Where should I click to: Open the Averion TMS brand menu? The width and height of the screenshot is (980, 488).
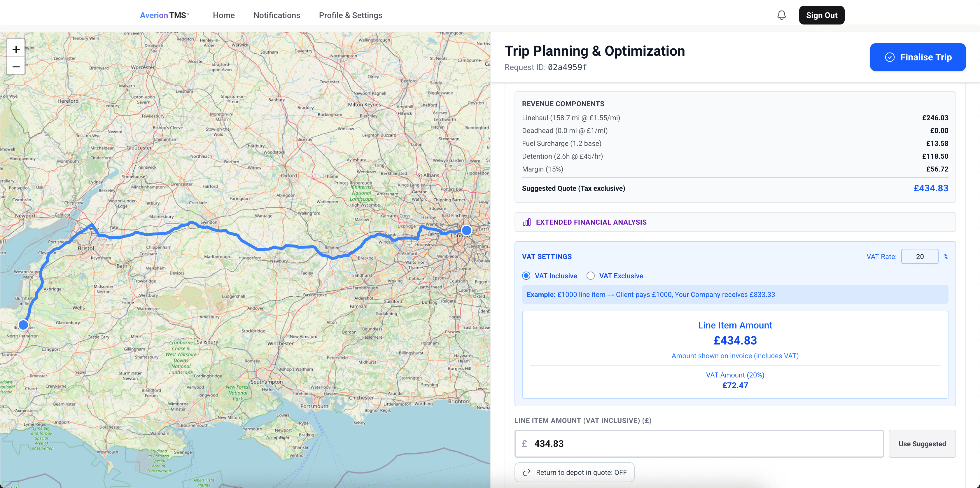click(165, 15)
